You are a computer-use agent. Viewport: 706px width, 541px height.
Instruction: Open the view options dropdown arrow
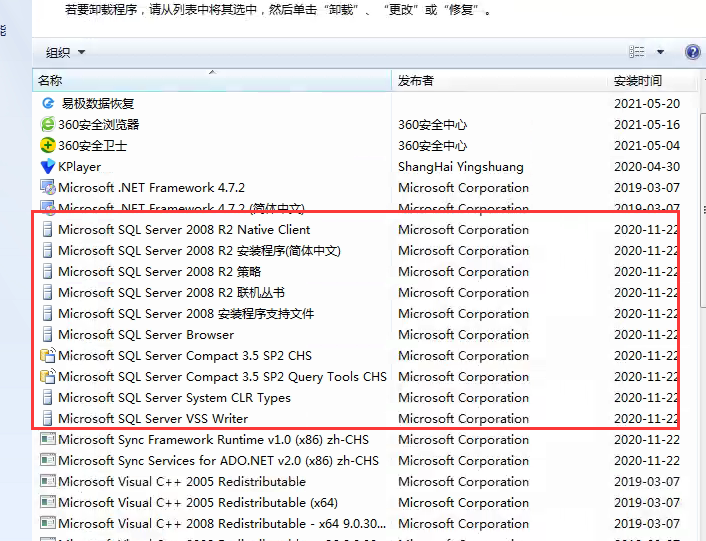point(660,52)
